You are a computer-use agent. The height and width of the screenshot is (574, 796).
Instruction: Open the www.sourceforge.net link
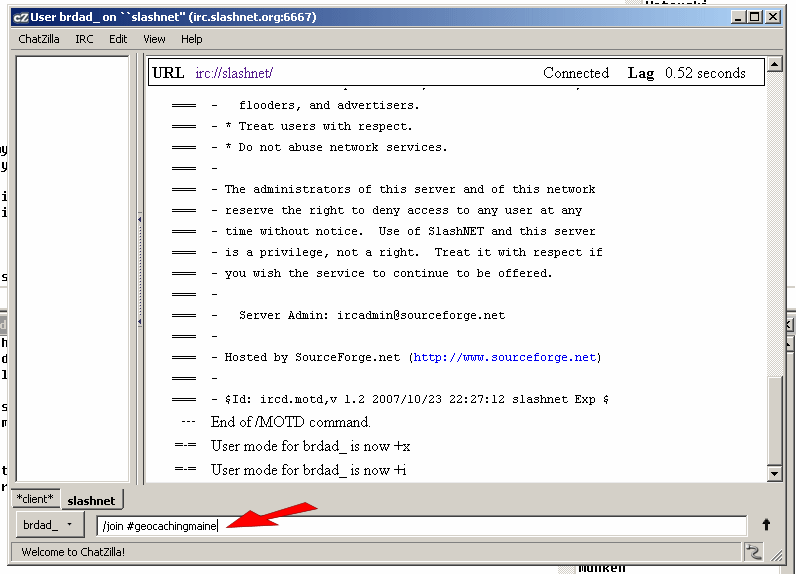pyautogui.click(x=504, y=357)
